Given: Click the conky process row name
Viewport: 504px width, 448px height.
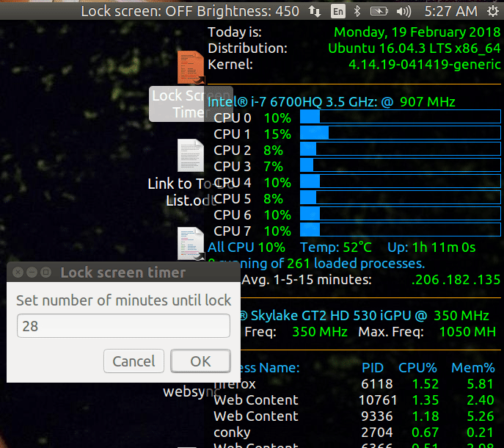Looking at the screenshot, I should click(232, 433).
